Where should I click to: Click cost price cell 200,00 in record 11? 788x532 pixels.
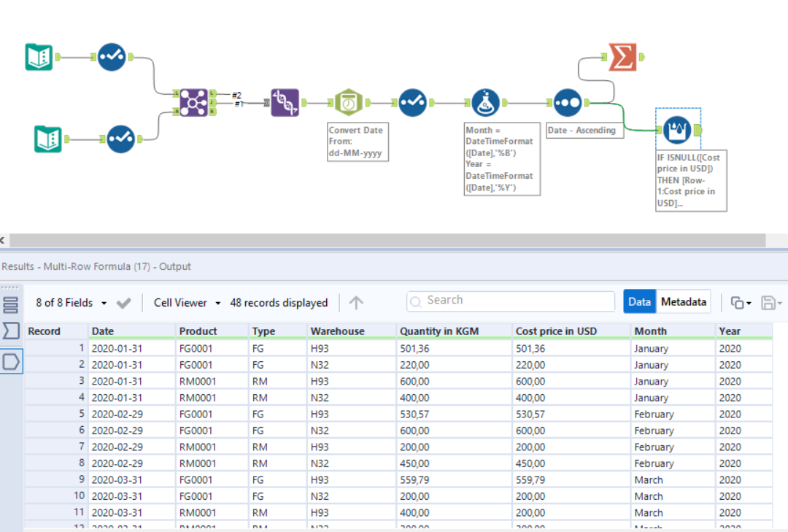[x=571, y=512]
